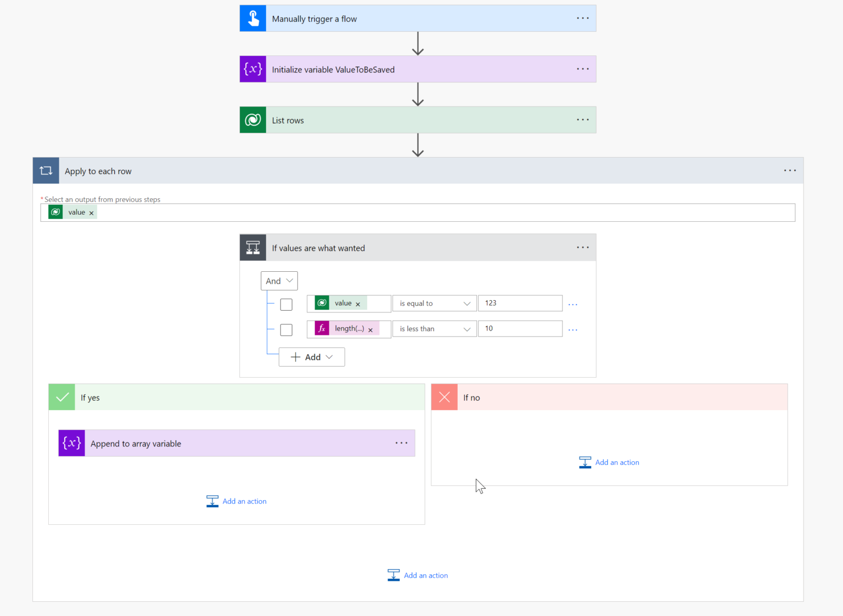Check the box beside the length() condition row
Screen dimensions: 843x616
click(x=286, y=330)
